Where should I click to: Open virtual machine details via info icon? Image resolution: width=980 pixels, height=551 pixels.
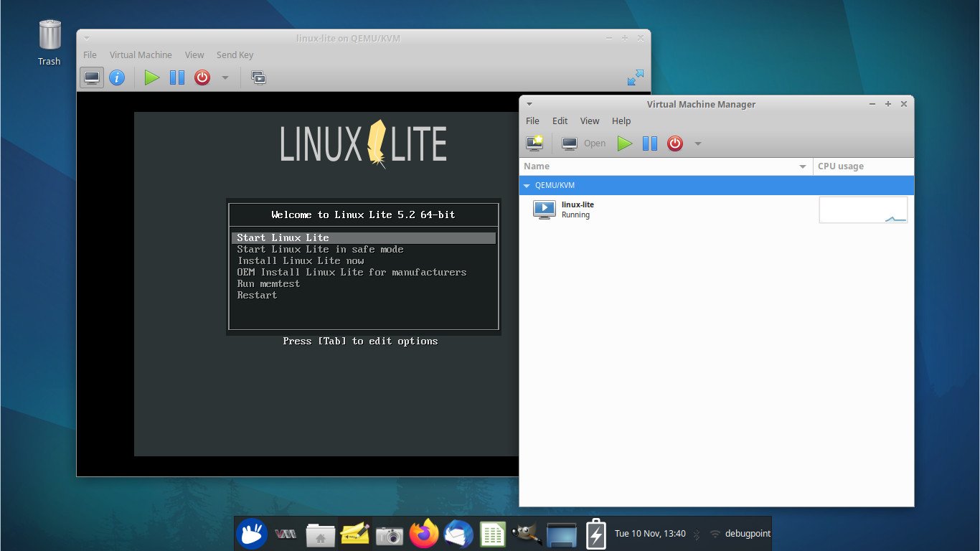click(117, 77)
